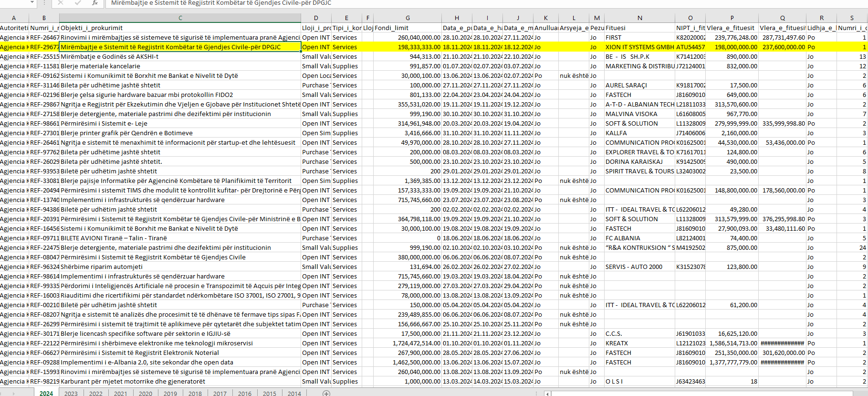Click the horizontal scrollbar left arrow
868x396 pixels.
[548, 393]
